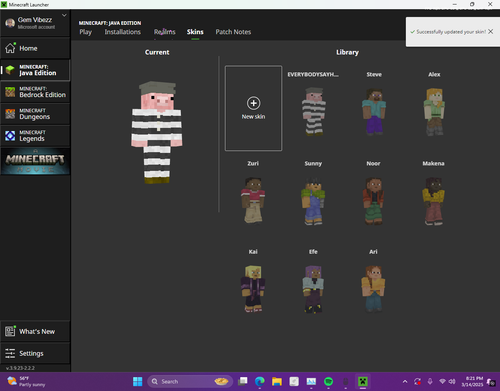
Task: Select the Steve skin
Action: point(374,111)
